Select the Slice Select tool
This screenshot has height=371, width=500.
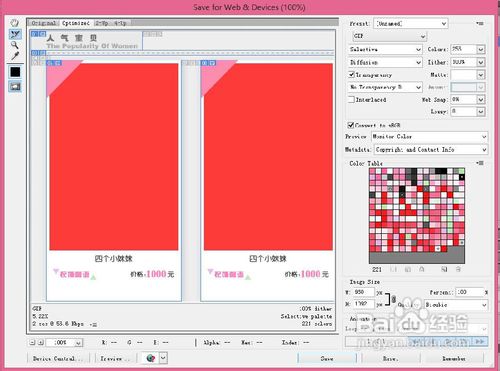[x=15, y=34]
